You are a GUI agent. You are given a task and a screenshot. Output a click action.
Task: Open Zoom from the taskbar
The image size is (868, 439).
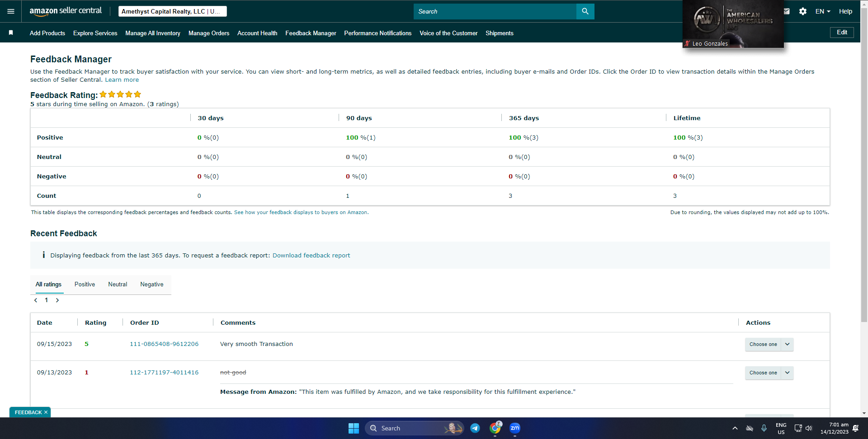515,428
